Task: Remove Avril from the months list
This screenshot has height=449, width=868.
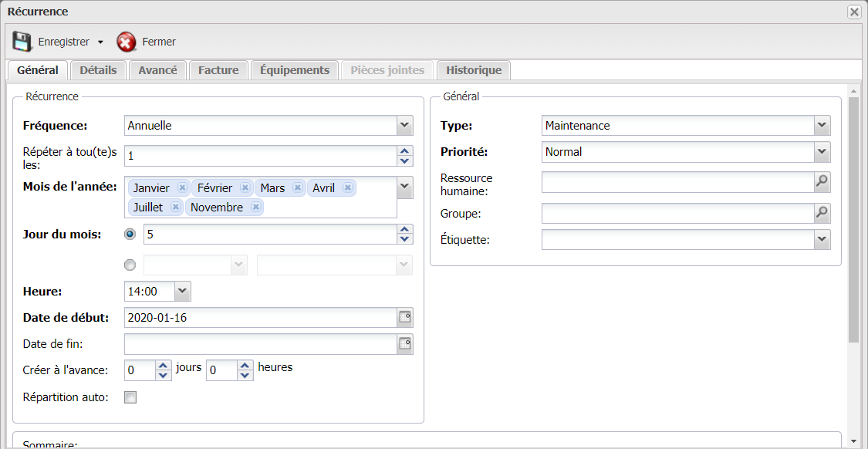Action: coord(347,187)
